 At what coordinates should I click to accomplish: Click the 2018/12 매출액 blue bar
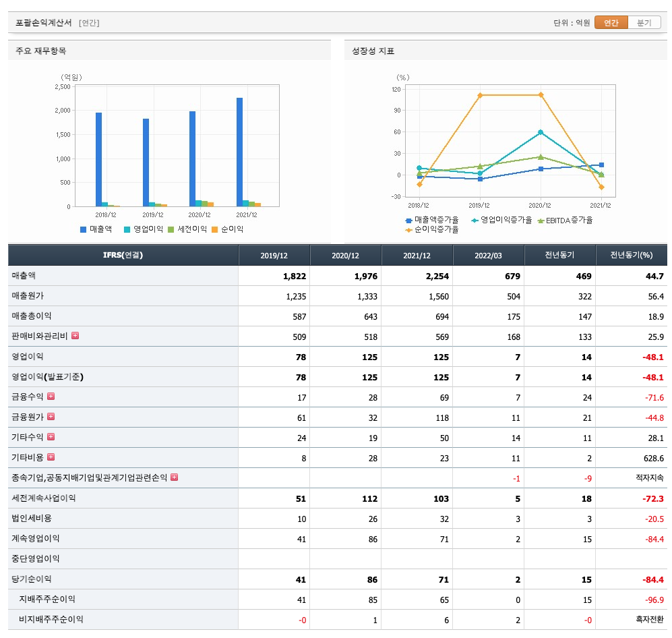click(x=98, y=159)
